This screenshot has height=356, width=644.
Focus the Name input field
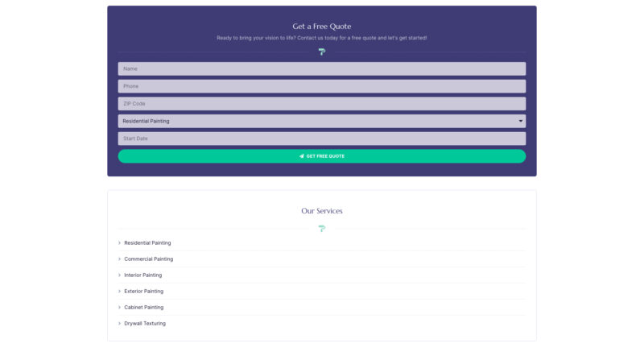pyautogui.click(x=321, y=68)
